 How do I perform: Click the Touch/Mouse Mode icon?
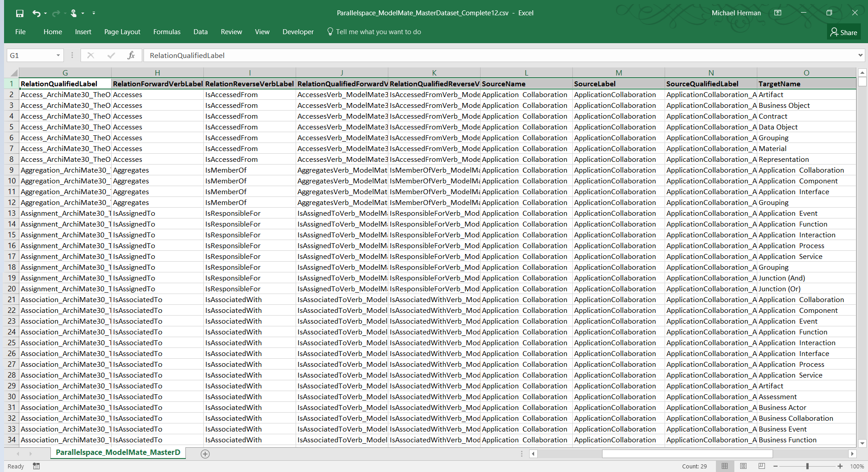coord(74,13)
